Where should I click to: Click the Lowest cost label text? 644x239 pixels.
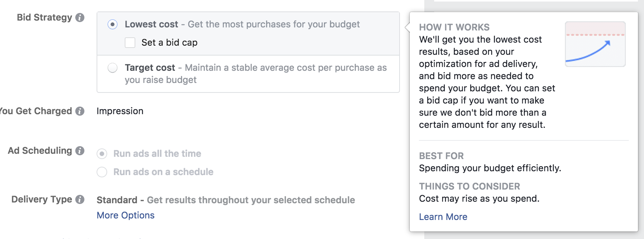pyautogui.click(x=151, y=24)
